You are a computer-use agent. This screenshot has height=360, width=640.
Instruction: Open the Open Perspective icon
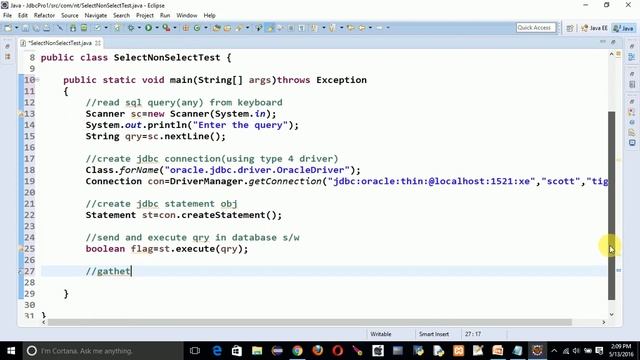coord(570,28)
